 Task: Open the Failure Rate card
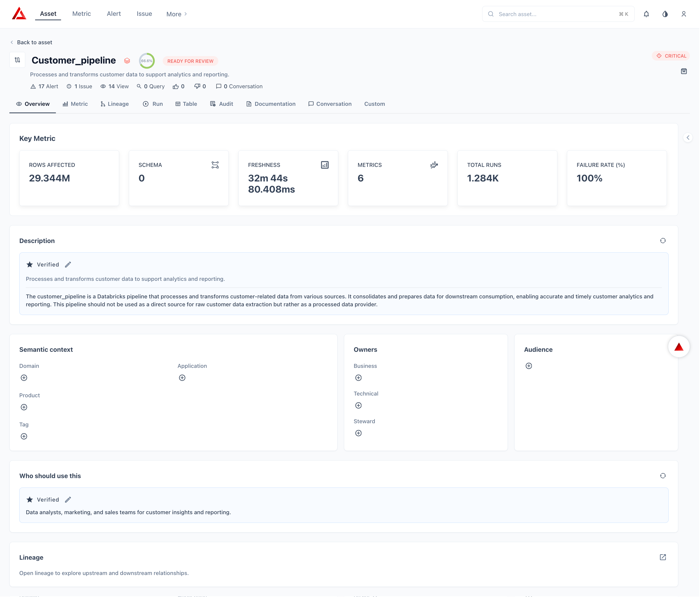(617, 178)
